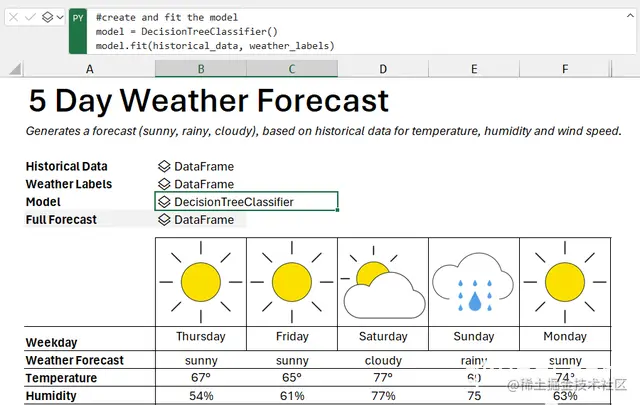Open the Python output type dropdown arrow
Image resolution: width=640 pixels, height=405 pixels.
click(x=60, y=17)
